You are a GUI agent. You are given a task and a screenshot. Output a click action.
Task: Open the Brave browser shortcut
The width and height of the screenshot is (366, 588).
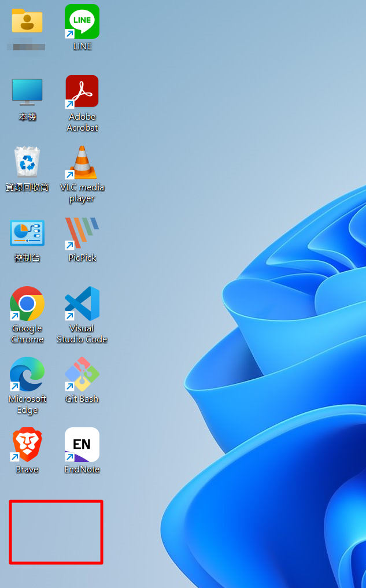(27, 445)
